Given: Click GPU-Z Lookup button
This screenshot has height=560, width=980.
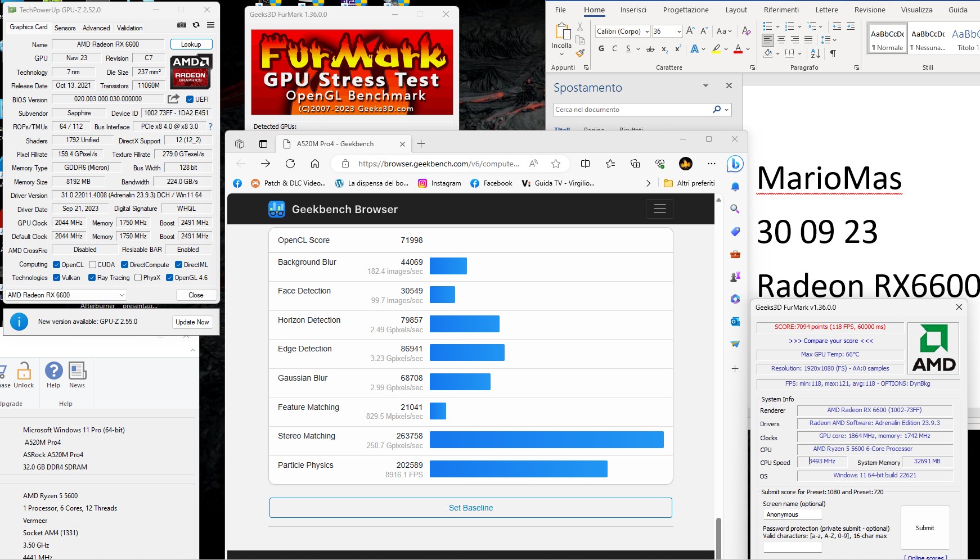Looking at the screenshot, I should pos(191,44).
